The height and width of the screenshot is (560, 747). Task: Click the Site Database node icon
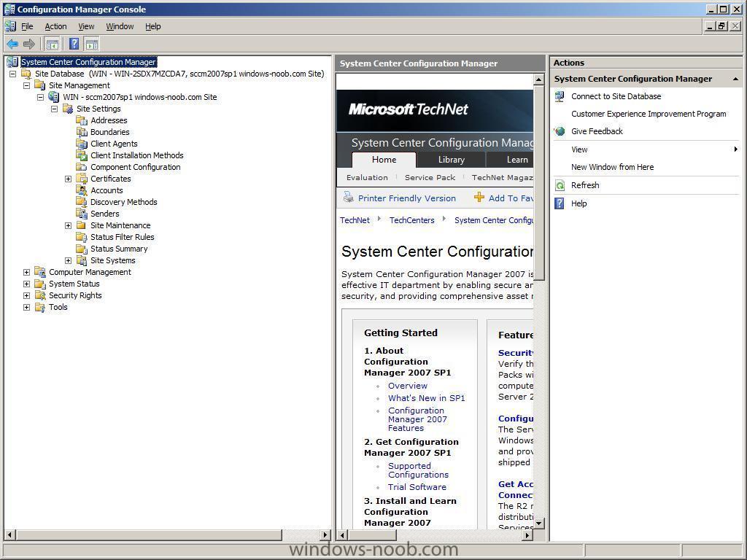coord(26,74)
